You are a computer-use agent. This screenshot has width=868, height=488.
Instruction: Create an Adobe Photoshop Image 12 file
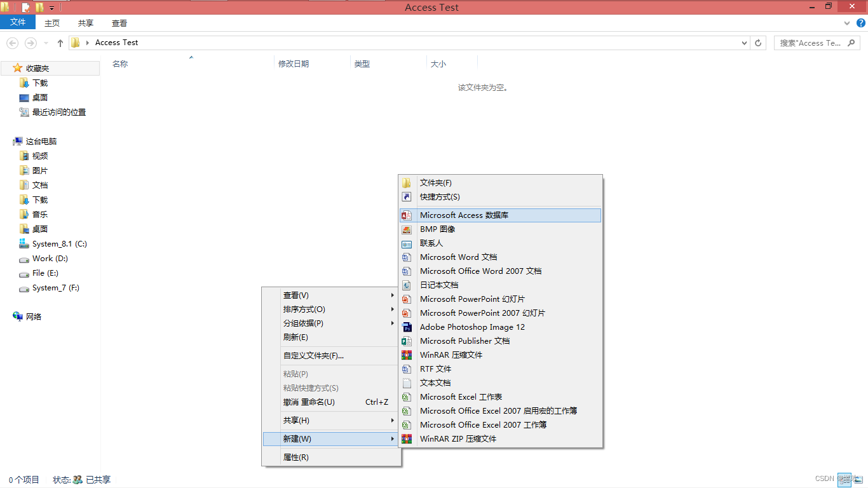500,327
